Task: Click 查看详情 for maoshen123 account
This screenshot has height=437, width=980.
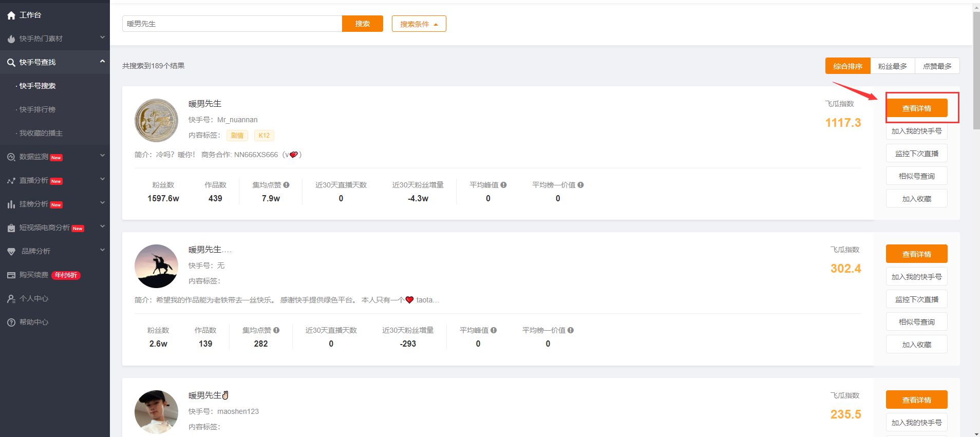Action: (917, 400)
